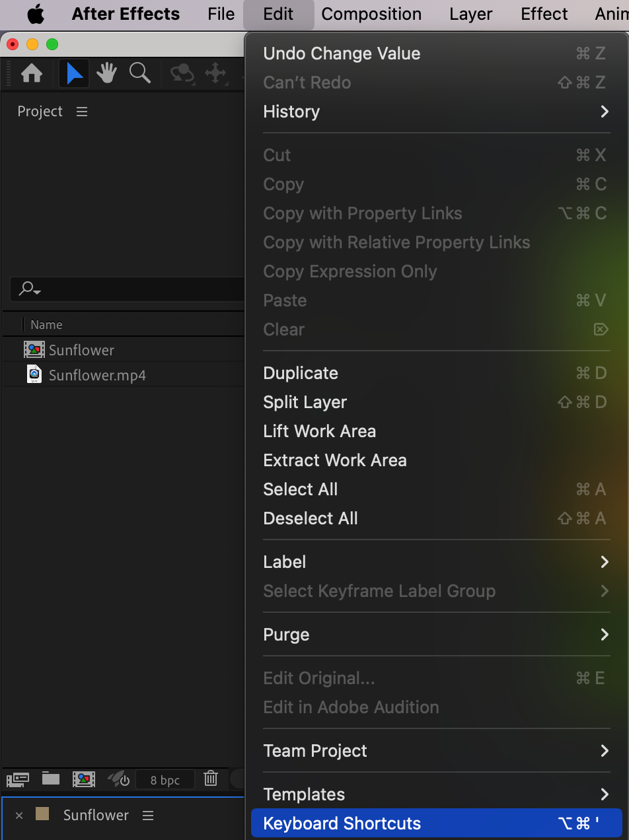Screen dimensions: 629x840
Task: Delete selected item with trash icon
Action: pos(211,779)
